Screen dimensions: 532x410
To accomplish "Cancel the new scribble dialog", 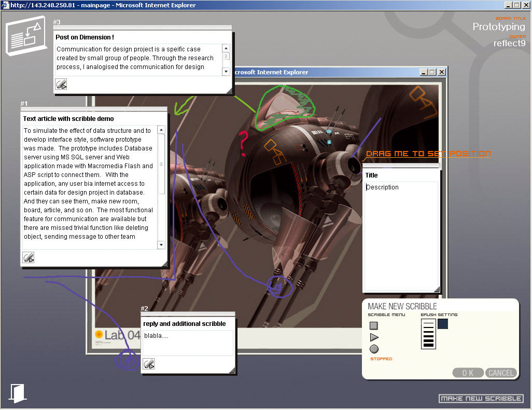I will [x=501, y=373].
